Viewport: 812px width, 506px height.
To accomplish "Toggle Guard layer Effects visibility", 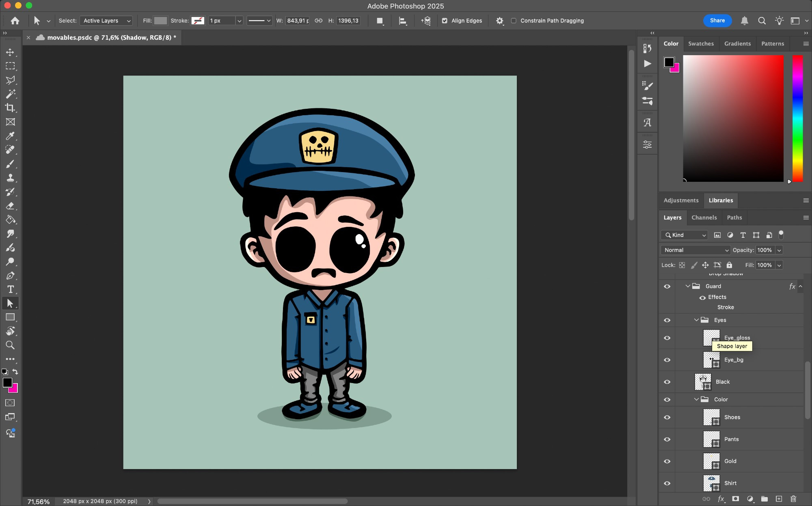I will pos(702,297).
